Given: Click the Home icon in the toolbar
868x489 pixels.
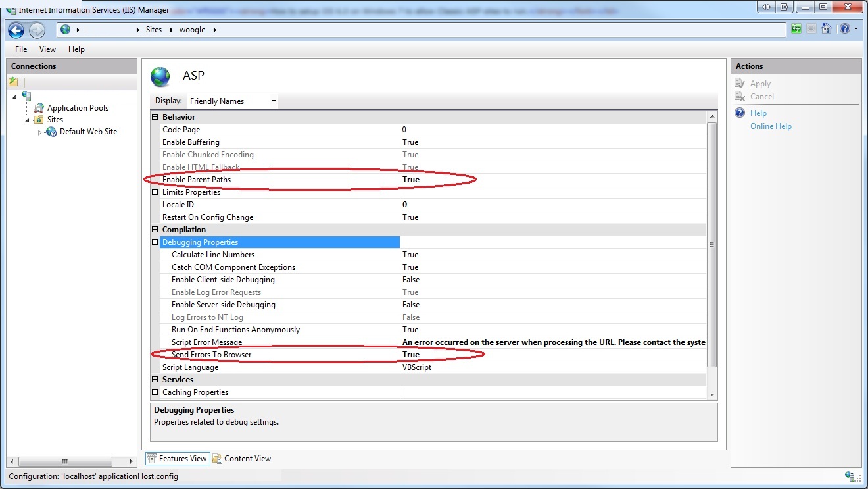Looking at the screenshot, I should click(x=827, y=29).
